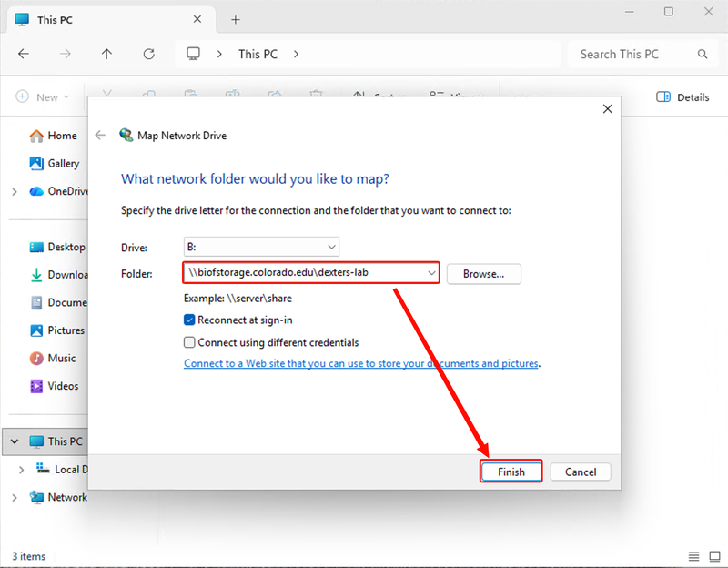Navigate back in File Explorer

(x=24, y=54)
